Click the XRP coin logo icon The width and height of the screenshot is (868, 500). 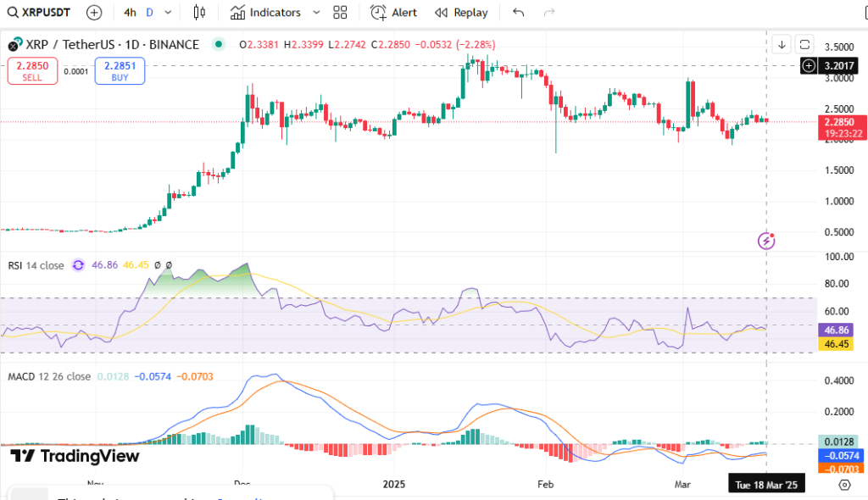15,44
